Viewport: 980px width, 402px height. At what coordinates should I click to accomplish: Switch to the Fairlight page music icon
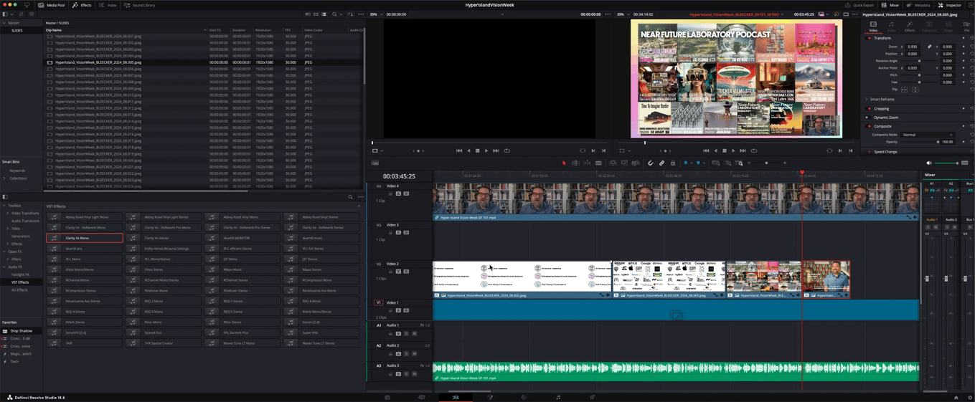(x=558, y=397)
